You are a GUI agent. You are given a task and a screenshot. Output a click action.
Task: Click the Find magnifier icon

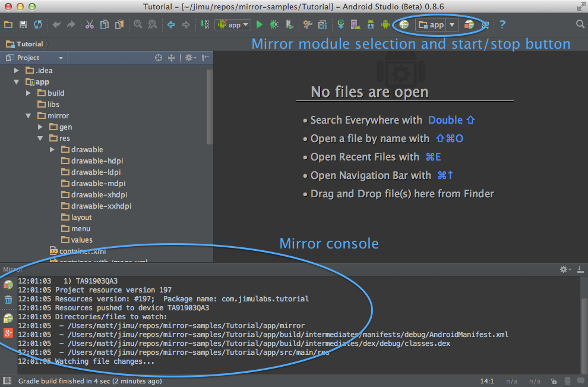click(x=138, y=25)
